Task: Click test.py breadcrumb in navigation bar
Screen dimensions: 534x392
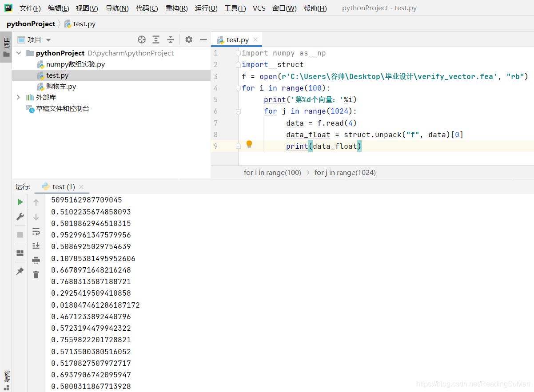Action: [80, 24]
